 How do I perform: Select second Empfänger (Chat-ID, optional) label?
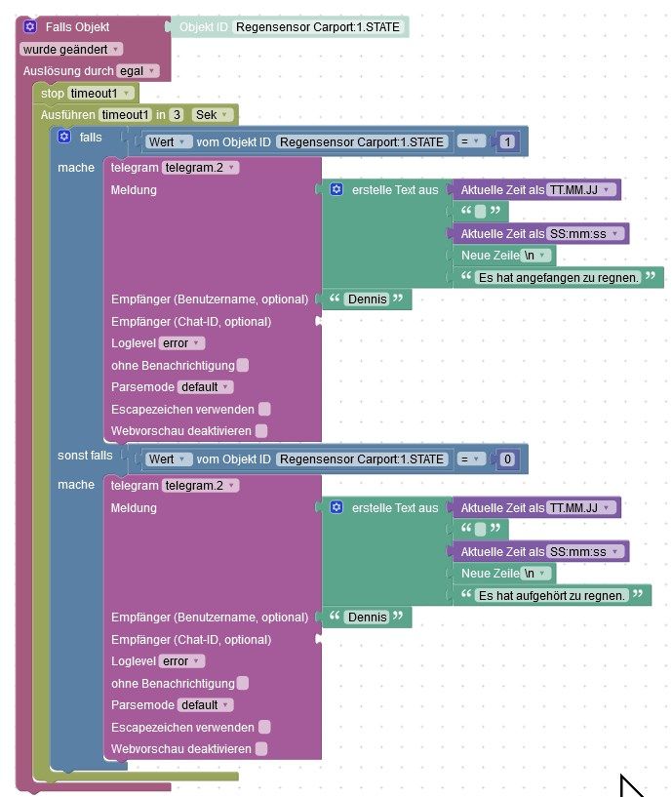click(191, 639)
